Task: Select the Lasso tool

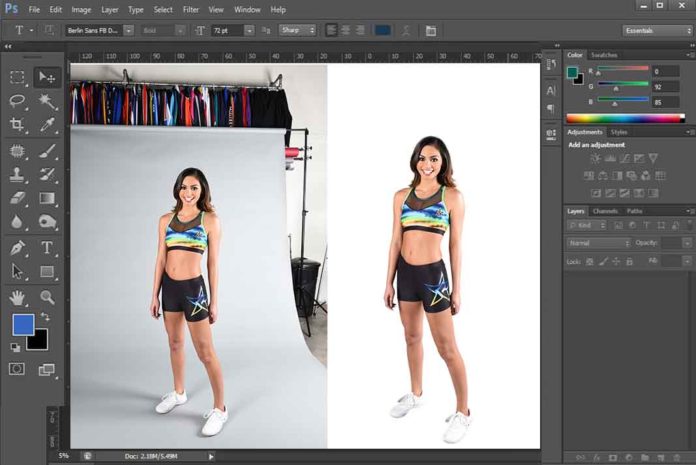Action: 17,101
